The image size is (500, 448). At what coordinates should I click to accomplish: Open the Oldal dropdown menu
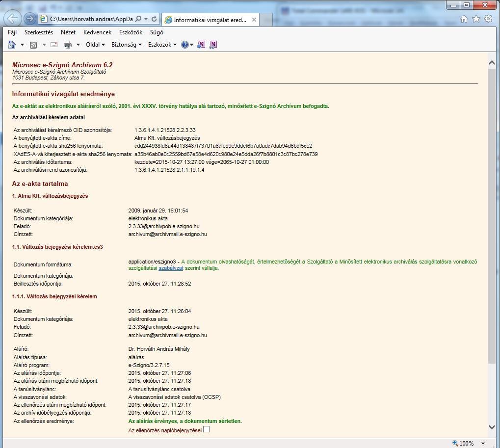click(95, 45)
